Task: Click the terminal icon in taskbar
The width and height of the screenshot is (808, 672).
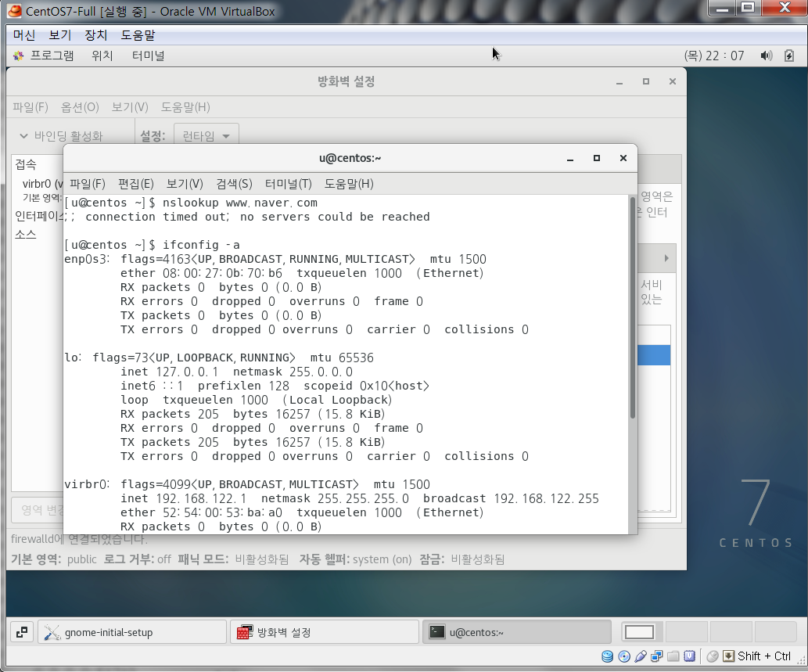Action: pos(437,632)
